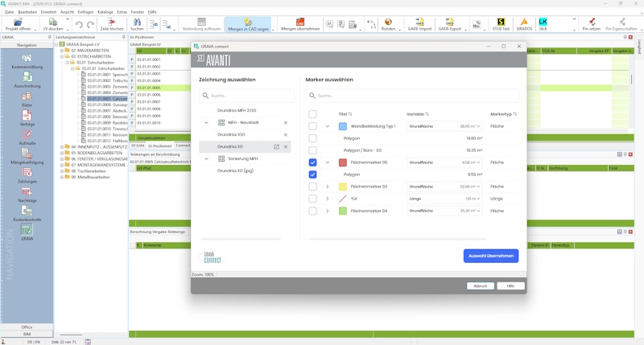
Task: Open the Kostenkontrolle navigation module
Action: (27, 214)
